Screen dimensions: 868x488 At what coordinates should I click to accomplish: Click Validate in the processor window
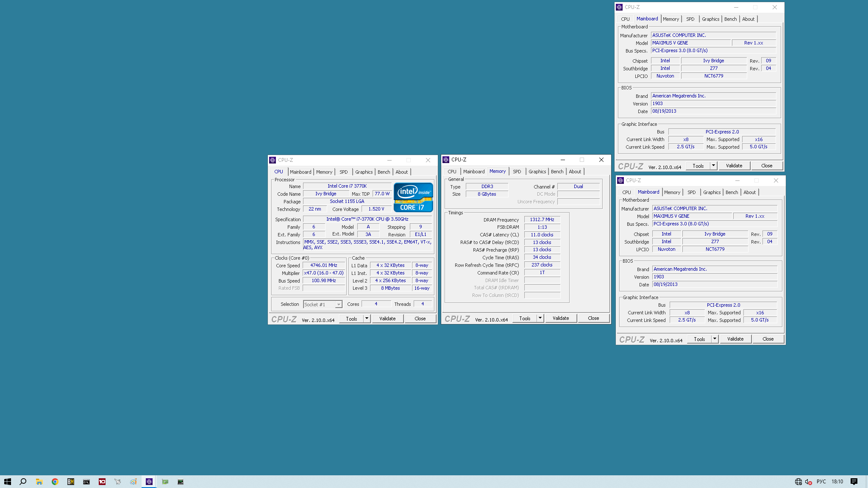(x=387, y=319)
